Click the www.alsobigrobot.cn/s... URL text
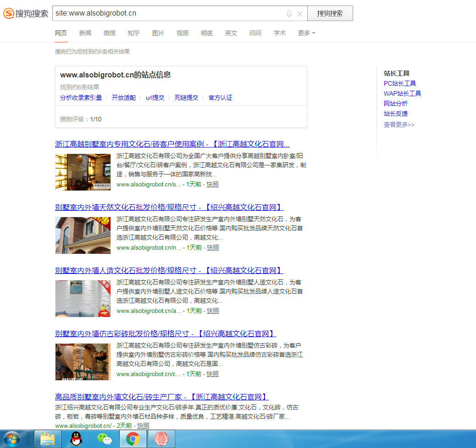476x448 pixels. pos(149,185)
